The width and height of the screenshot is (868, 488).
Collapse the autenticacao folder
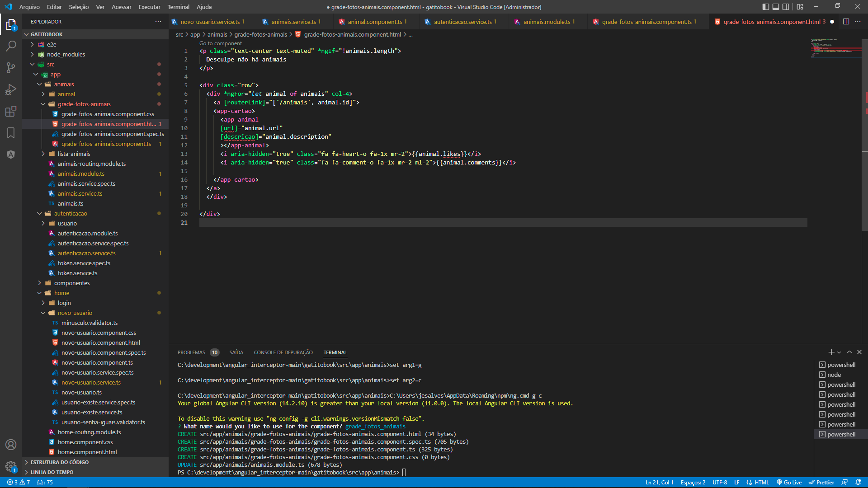[95, 213]
